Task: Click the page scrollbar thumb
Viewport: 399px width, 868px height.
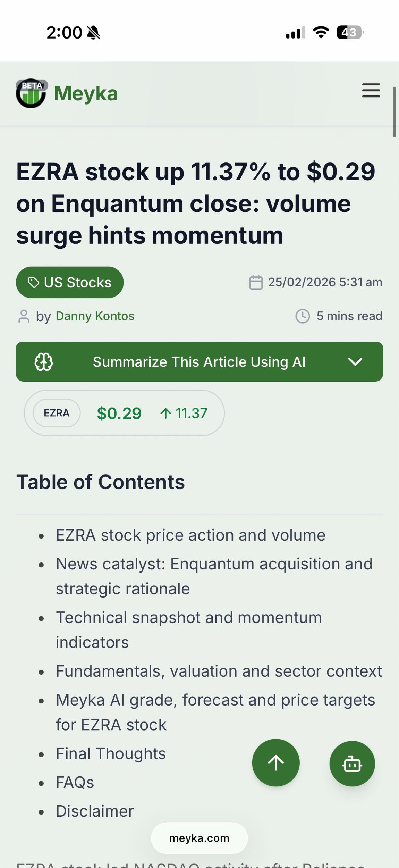Action: [394, 112]
